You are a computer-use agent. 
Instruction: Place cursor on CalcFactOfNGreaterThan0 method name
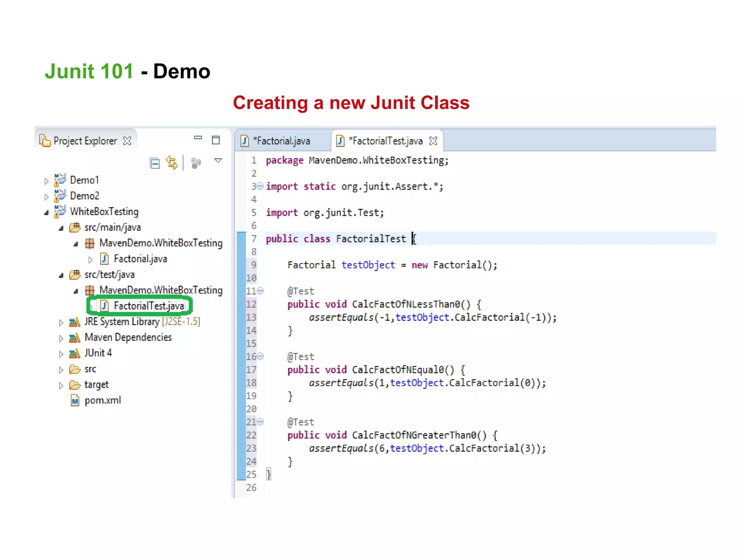point(414,435)
